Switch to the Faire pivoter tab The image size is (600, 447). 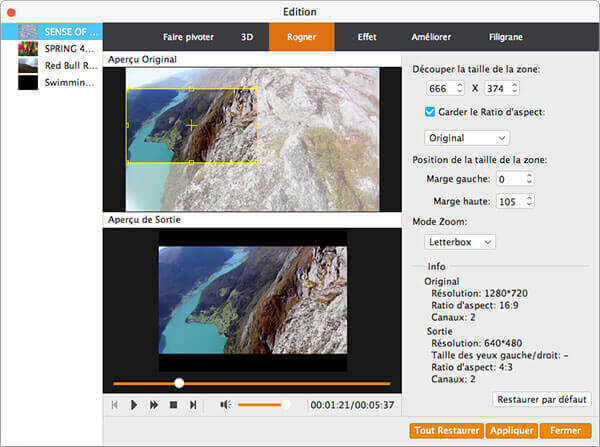188,37
